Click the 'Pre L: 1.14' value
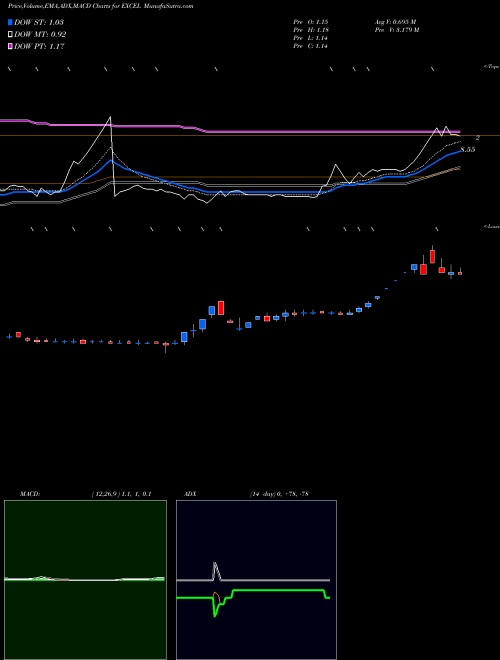Viewport: 500px width, 660px height. tap(311, 38)
